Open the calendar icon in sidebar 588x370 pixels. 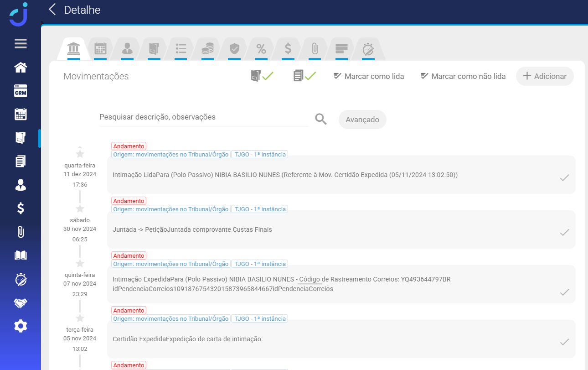[21, 114]
